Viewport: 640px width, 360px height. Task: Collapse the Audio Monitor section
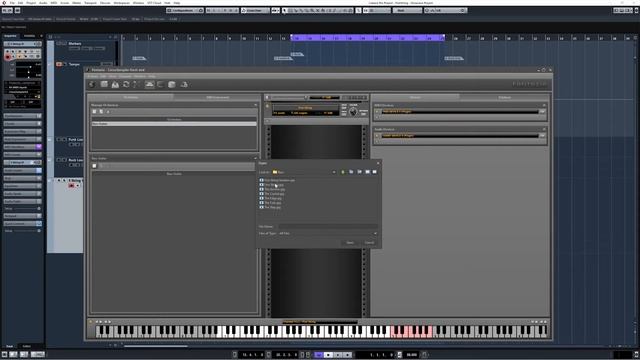tap(544, 129)
